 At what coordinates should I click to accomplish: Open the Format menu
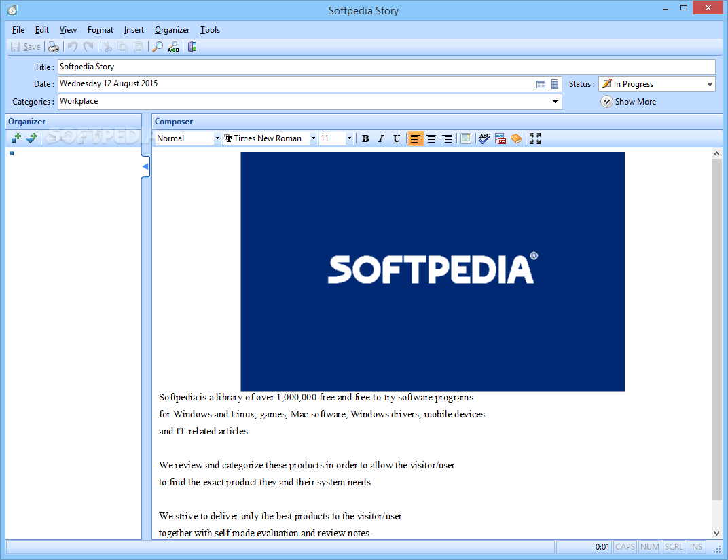(101, 30)
